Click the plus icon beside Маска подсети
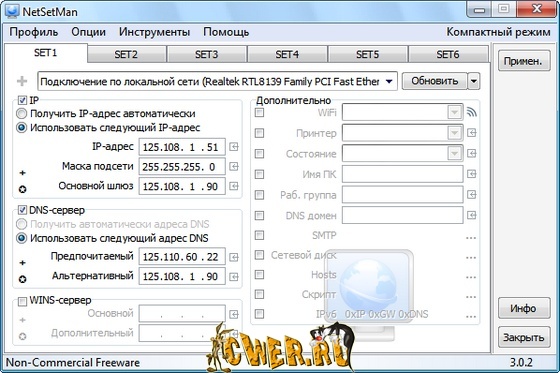560x373 pixels. (22, 173)
